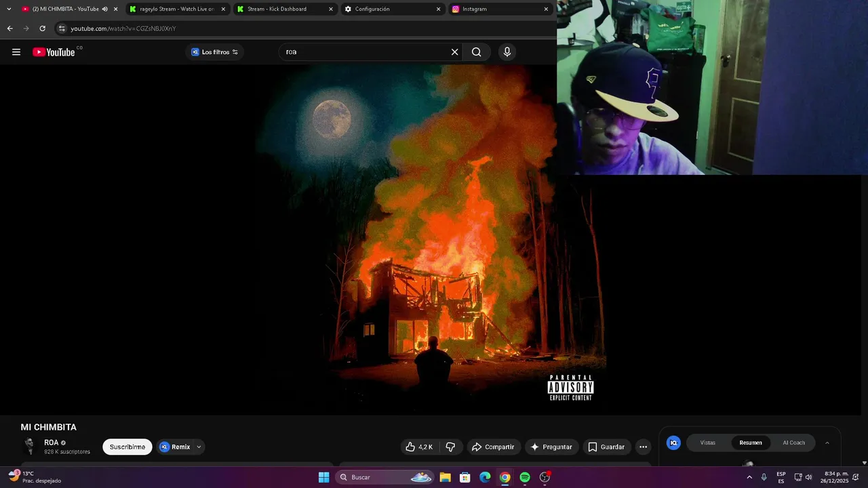Open the three-dot more actions menu
868x488 pixels.
[643, 447]
